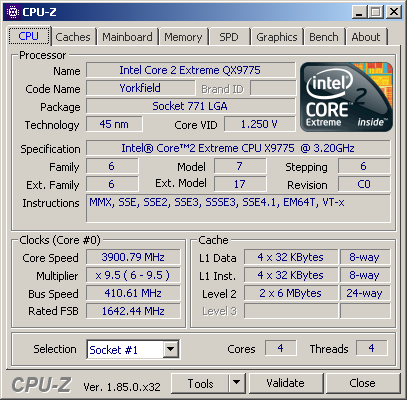Viewport: 407px width, 400px height.
Task: Click the empty Brand ID field
Action: click(x=273, y=88)
